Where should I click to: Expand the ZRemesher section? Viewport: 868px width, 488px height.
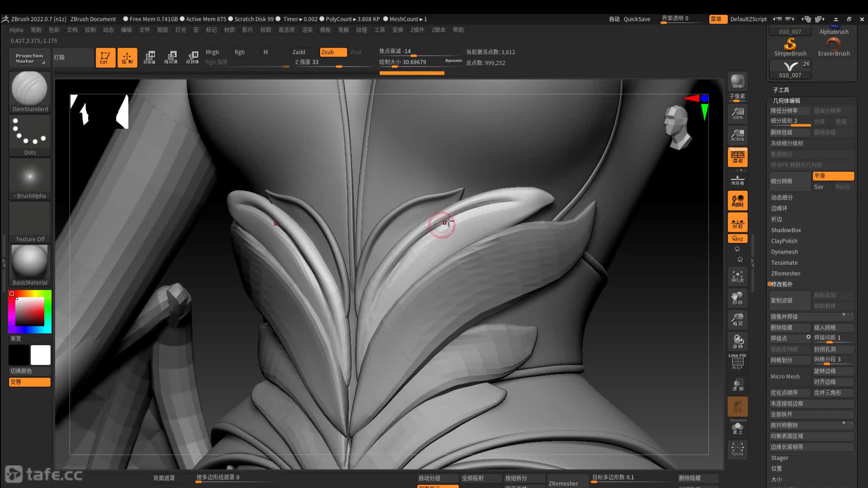786,273
